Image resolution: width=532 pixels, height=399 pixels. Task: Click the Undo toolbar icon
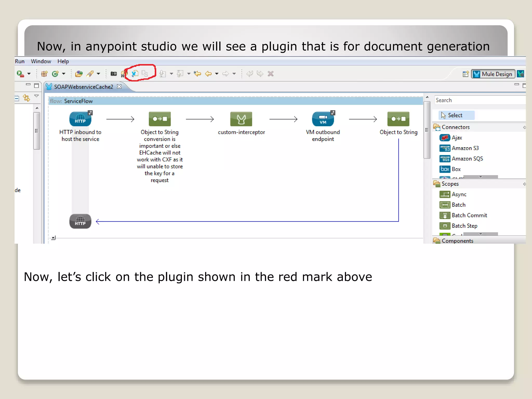[250, 74]
